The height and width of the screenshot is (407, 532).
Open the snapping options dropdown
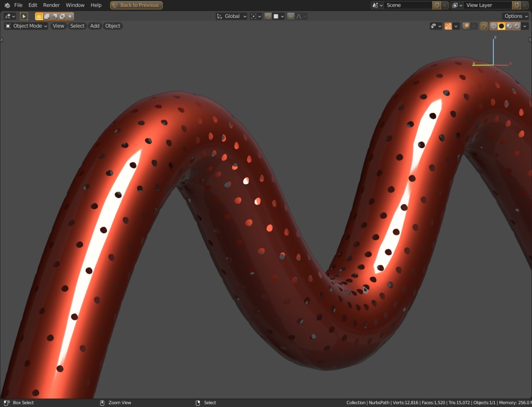(x=278, y=16)
